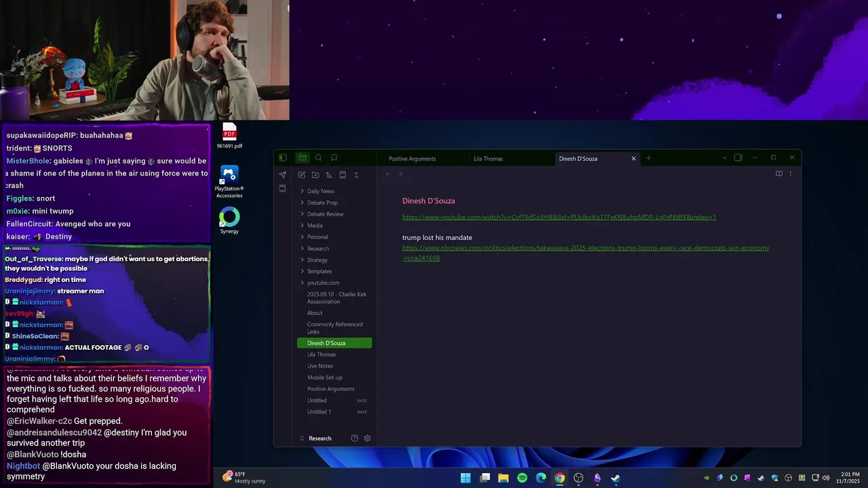Select the Dinesh D'Souza tab
This screenshot has width=868, height=488.
[578, 159]
